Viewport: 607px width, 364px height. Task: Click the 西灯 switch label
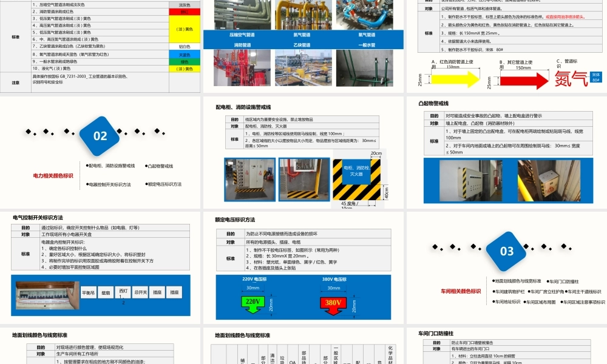click(x=123, y=292)
